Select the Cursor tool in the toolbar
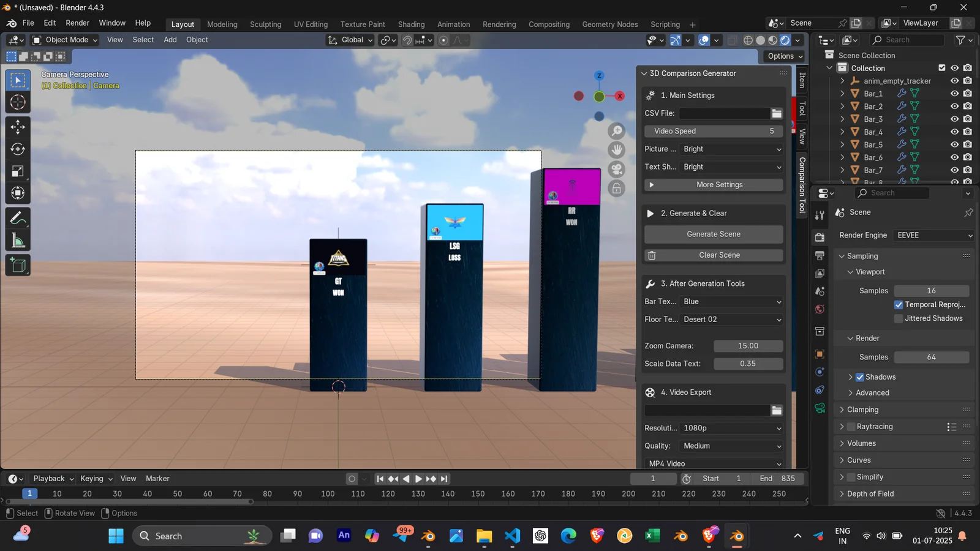This screenshot has width=980, height=551. tap(18, 102)
